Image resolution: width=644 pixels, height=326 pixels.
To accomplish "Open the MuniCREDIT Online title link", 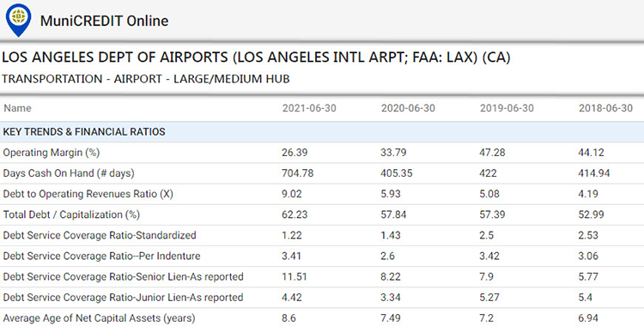I will [104, 21].
